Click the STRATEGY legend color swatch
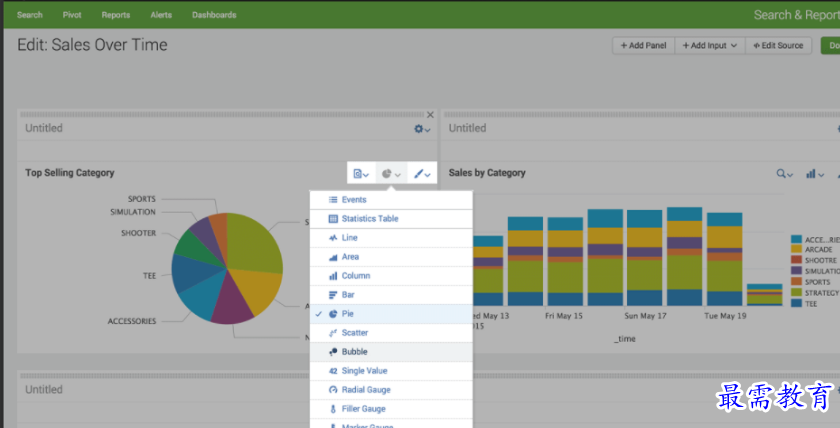This screenshot has width=840, height=428. pyautogui.click(x=796, y=292)
